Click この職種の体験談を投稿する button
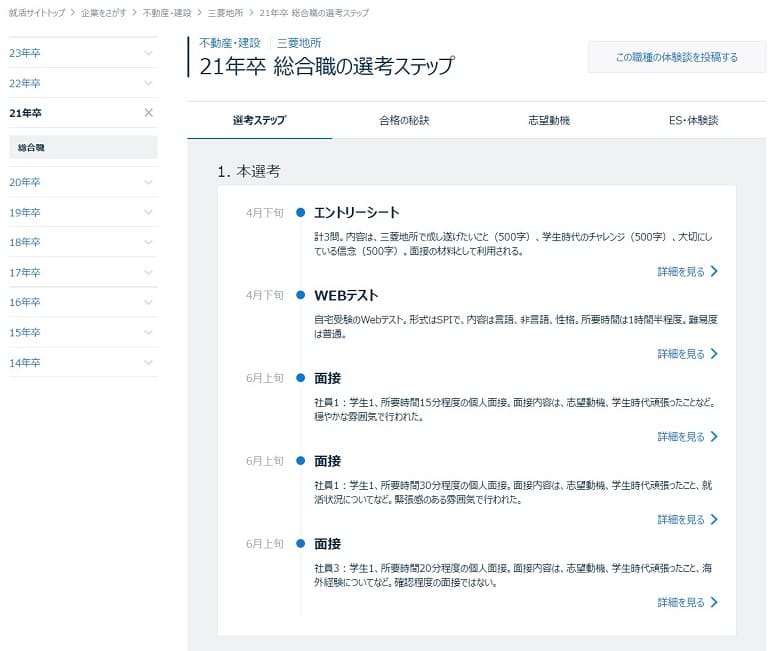This screenshot has height=651, width=780. pos(677,57)
